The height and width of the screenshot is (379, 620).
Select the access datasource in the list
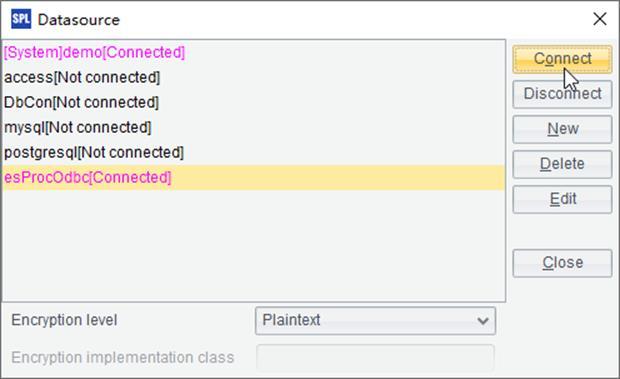point(253,77)
